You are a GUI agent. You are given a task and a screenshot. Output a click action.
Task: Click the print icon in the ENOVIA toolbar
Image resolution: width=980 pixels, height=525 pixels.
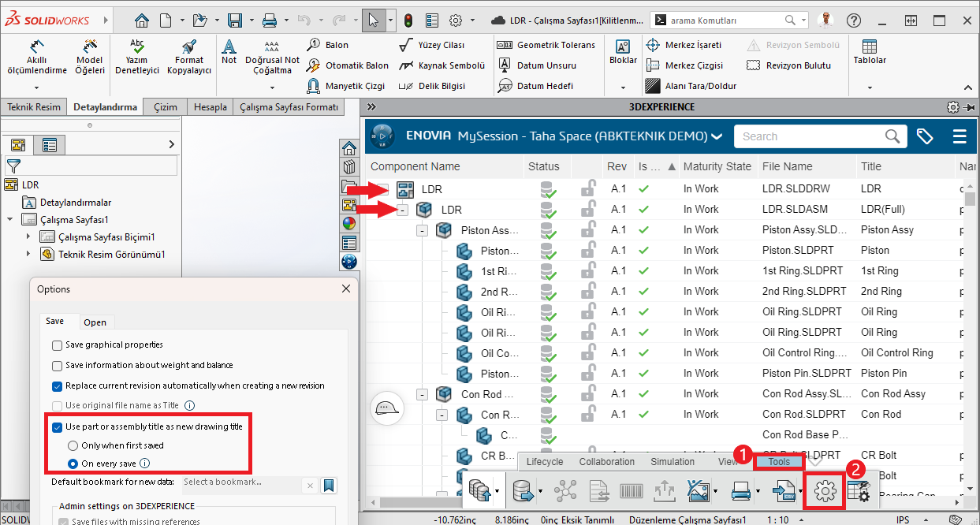click(740, 492)
